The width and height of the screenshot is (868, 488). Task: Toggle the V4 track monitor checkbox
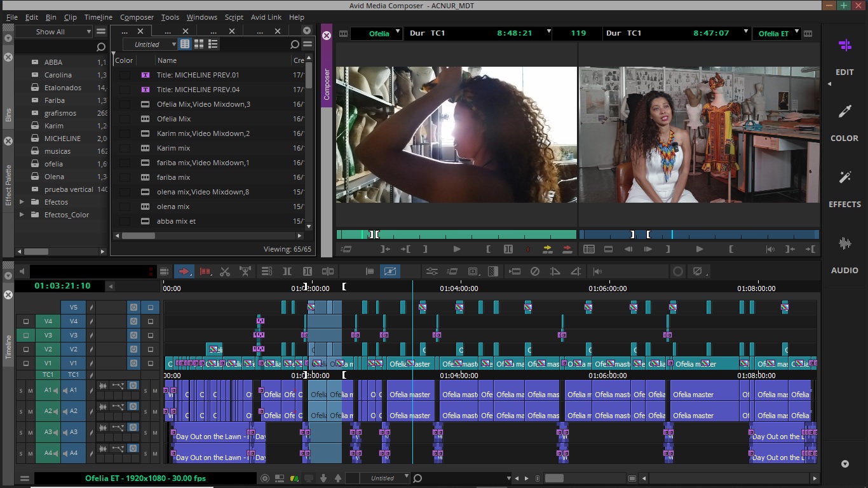click(x=151, y=322)
